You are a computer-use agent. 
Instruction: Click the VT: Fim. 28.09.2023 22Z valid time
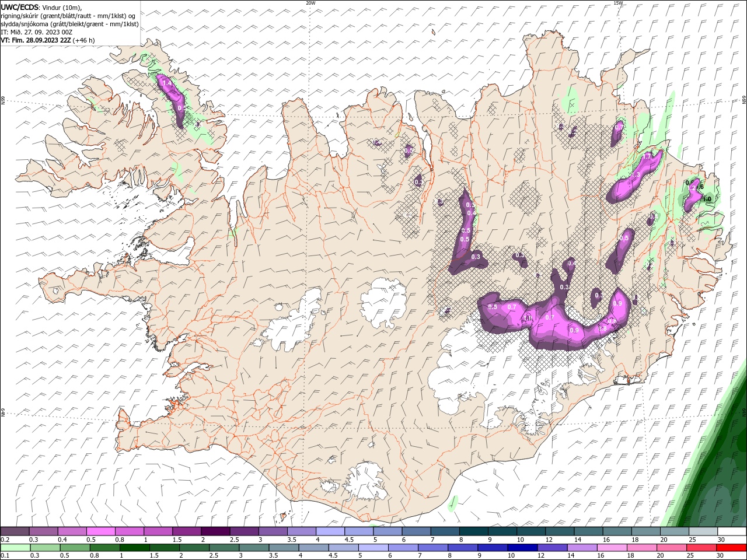click(x=47, y=40)
